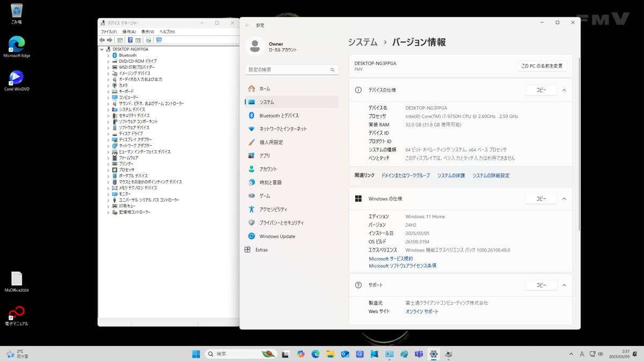Image resolution: width=644 pixels, height=362 pixels.
Task: Select システム in the Settings sidebar
Action: pyautogui.click(x=292, y=102)
